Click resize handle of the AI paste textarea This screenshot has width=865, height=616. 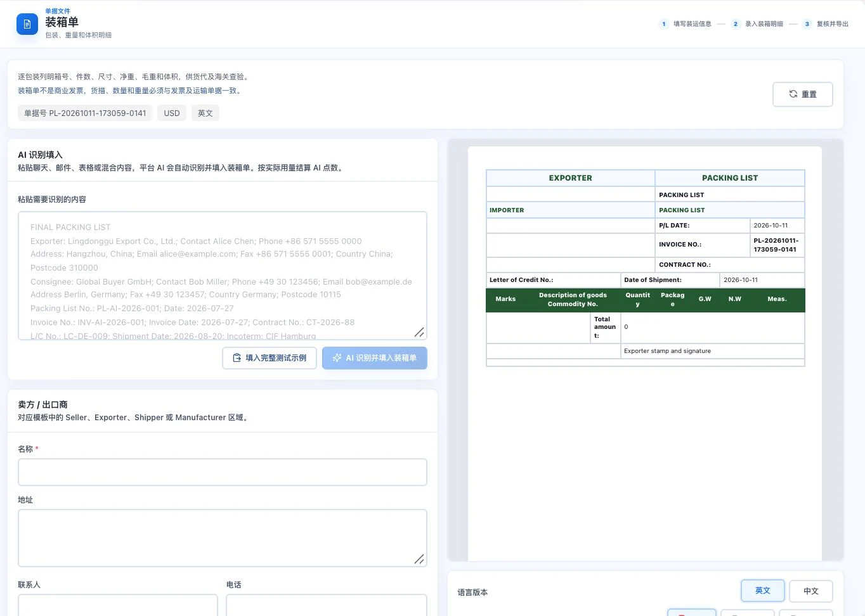tap(419, 332)
